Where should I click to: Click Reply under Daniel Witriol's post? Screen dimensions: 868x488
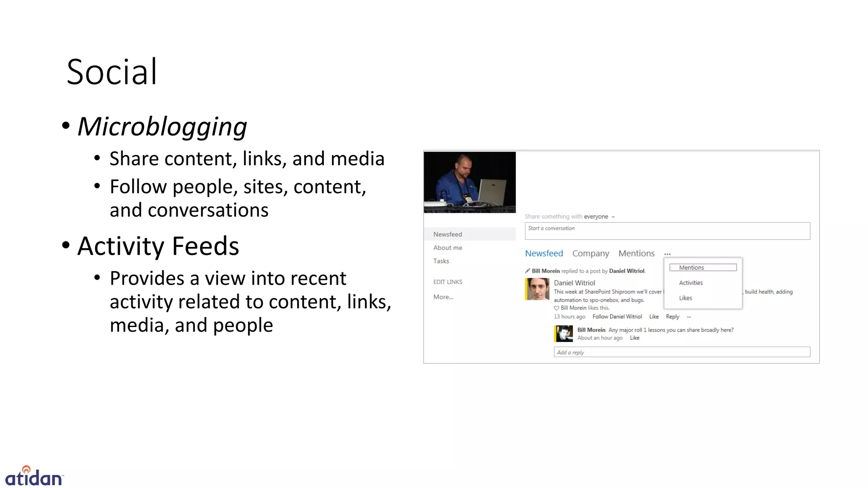coord(672,316)
